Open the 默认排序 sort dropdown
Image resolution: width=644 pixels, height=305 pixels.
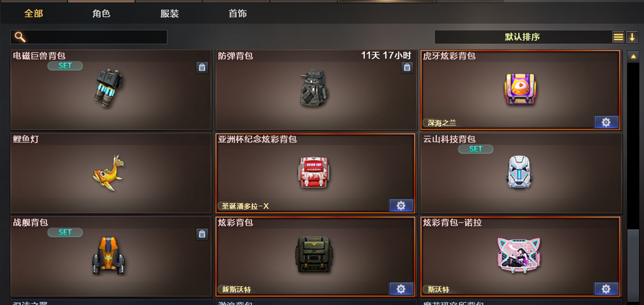522,37
